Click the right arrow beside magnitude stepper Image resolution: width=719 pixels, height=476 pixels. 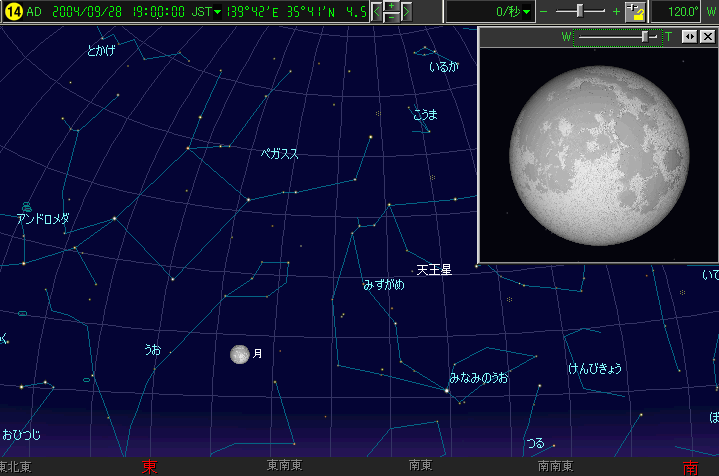tap(406, 12)
